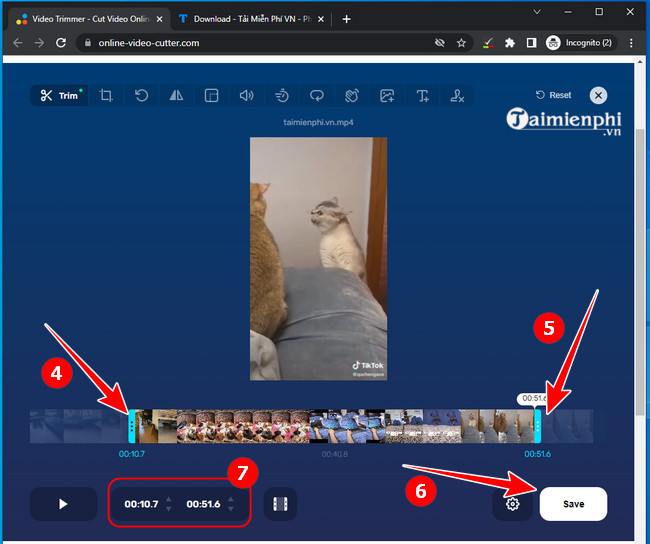Bookmark this page with star icon
Viewport: 650px width, 544px height.
click(461, 43)
